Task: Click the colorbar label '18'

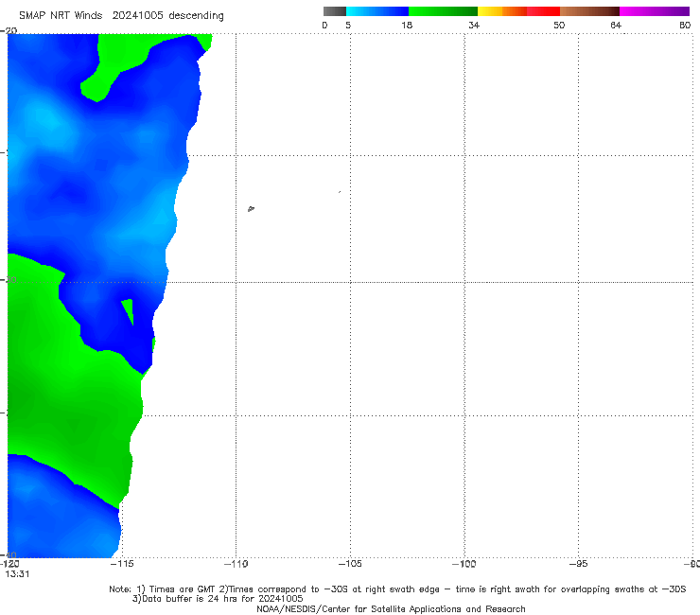Action: pyautogui.click(x=407, y=26)
